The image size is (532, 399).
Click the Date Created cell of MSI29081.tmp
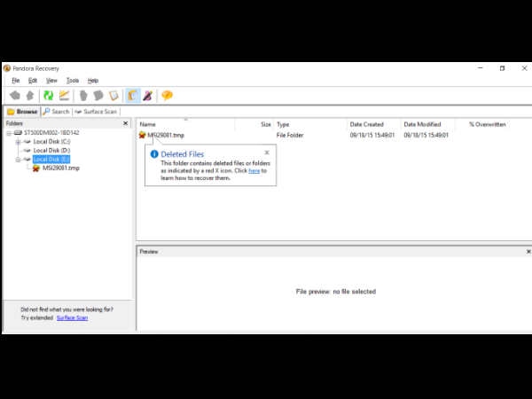click(372, 135)
